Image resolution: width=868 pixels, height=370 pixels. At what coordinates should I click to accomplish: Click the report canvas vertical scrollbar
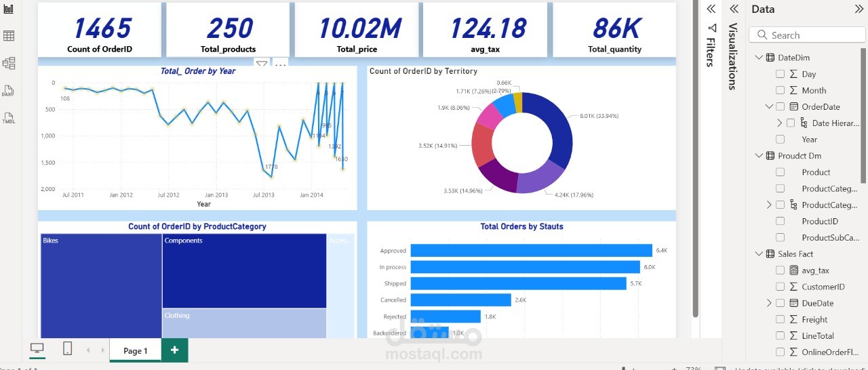pos(695,159)
